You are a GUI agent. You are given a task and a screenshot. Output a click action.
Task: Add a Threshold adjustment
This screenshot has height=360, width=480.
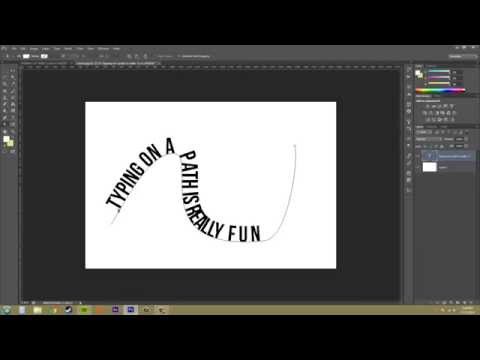pyautogui.click(x=440, y=119)
